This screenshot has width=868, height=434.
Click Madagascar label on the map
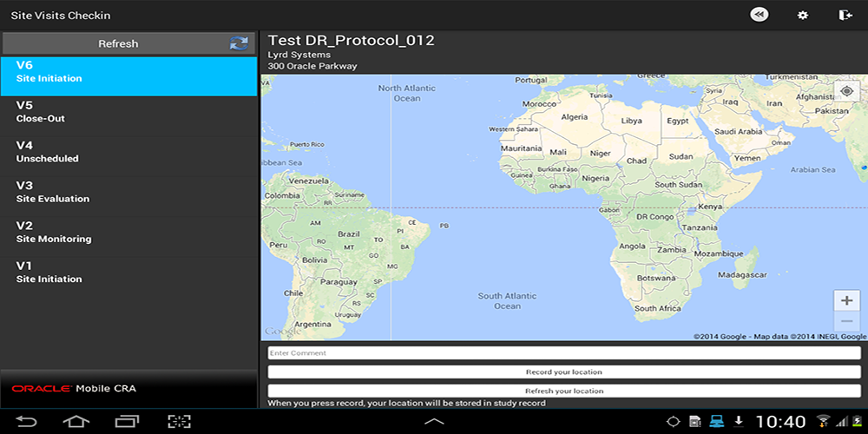pos(742,275)
